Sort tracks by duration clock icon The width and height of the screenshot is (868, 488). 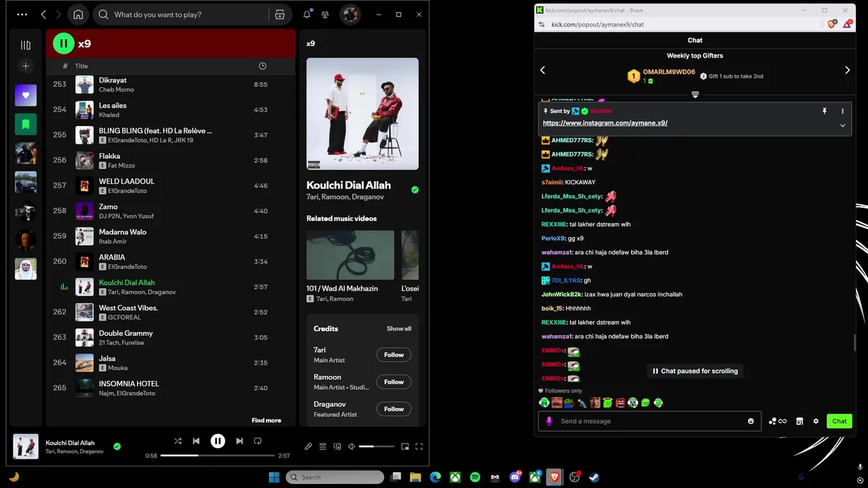[262, 66]
